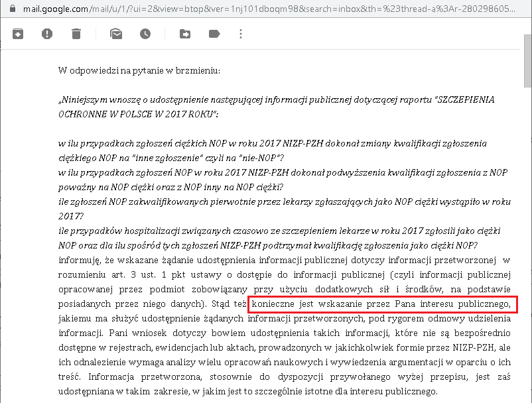Open the Move to folder menu

pos(185,34)
